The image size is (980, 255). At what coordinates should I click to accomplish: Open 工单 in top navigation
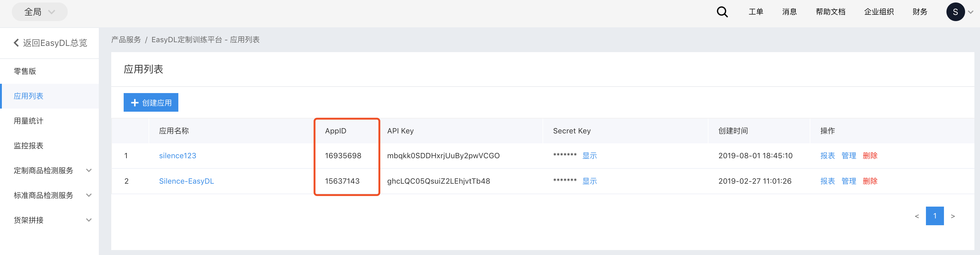[756, 12]
